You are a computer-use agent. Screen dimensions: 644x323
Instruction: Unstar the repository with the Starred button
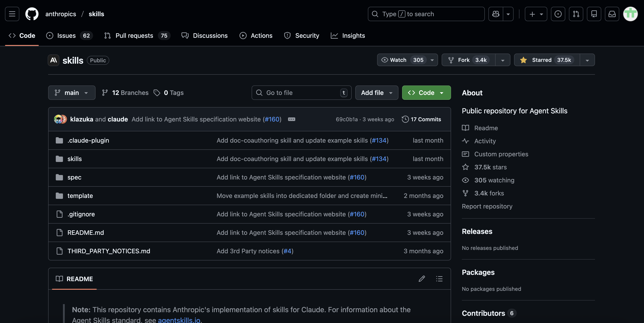tap(547, 60)
